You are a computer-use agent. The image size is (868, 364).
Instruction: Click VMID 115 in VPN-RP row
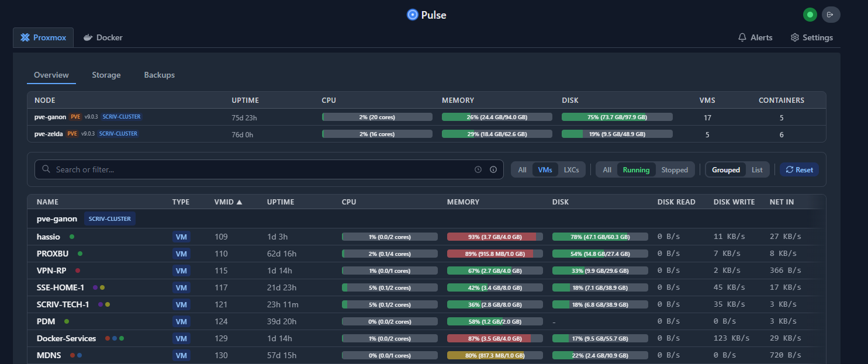(x=221, y=271)
